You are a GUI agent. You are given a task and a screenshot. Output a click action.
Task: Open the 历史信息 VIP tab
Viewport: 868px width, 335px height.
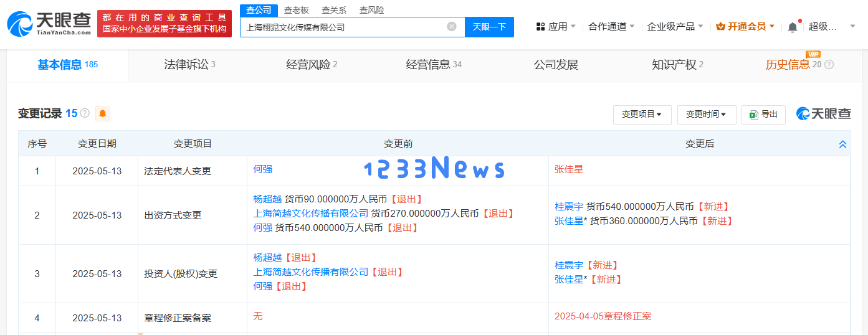pyautogui.click(x=794, y=65)
